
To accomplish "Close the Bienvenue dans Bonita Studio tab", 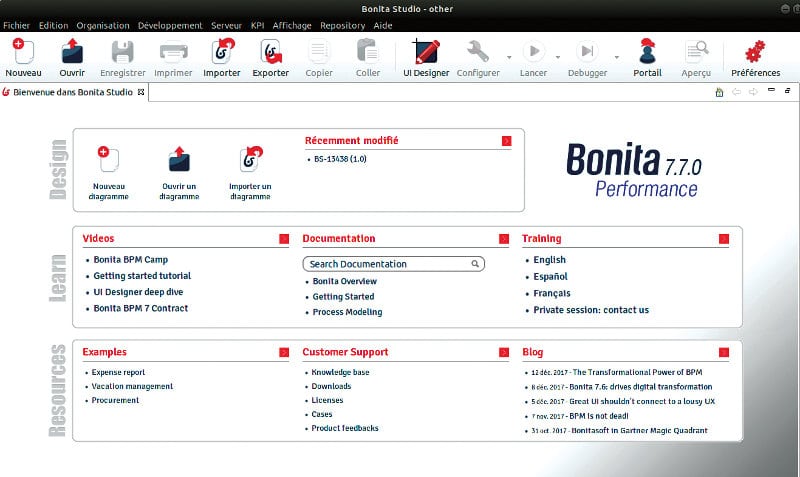I will click(x=141, y=92).
